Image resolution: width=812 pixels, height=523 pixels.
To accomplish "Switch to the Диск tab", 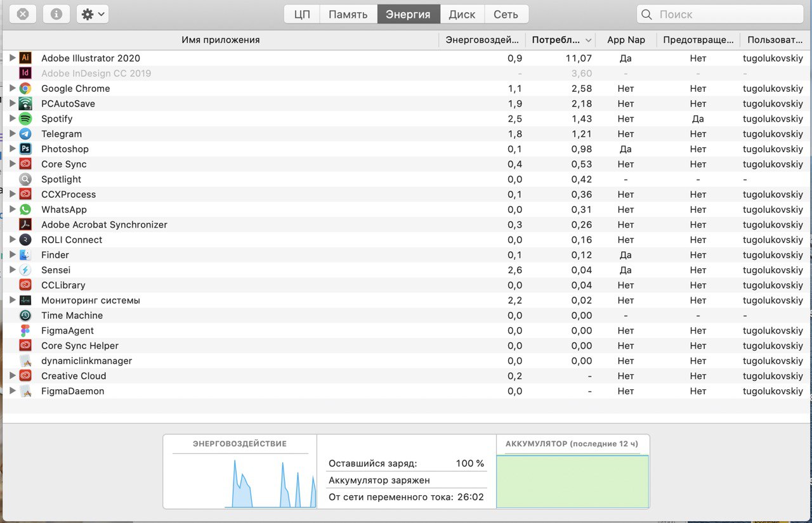I will coord(462,14).
